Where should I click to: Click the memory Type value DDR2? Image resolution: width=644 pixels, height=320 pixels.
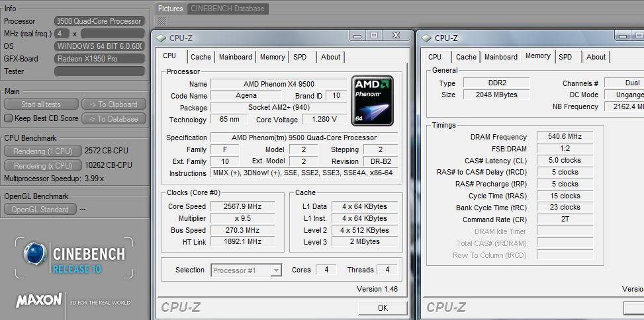pyautogui.click(x=496, y=83)
